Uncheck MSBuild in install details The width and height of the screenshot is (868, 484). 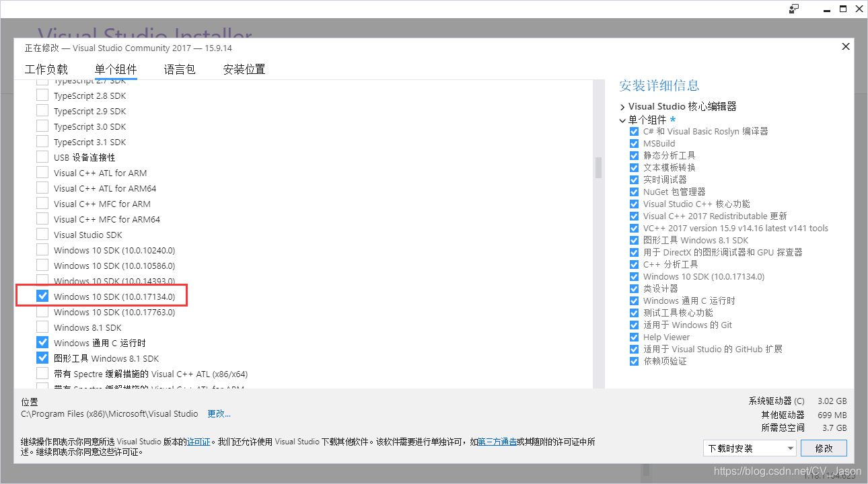tap(634, 144)
